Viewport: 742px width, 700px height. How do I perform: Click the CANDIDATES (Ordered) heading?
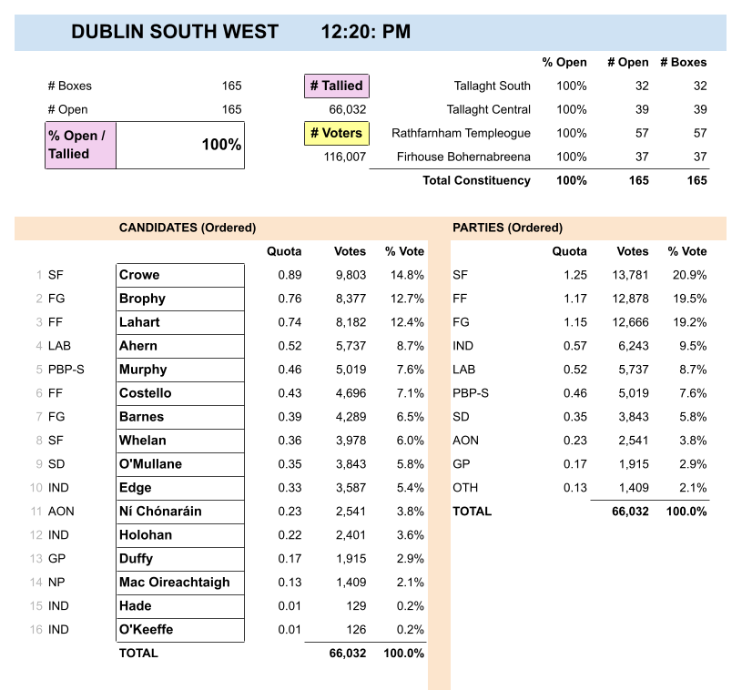pyautogui.click(x=188, y=228)
